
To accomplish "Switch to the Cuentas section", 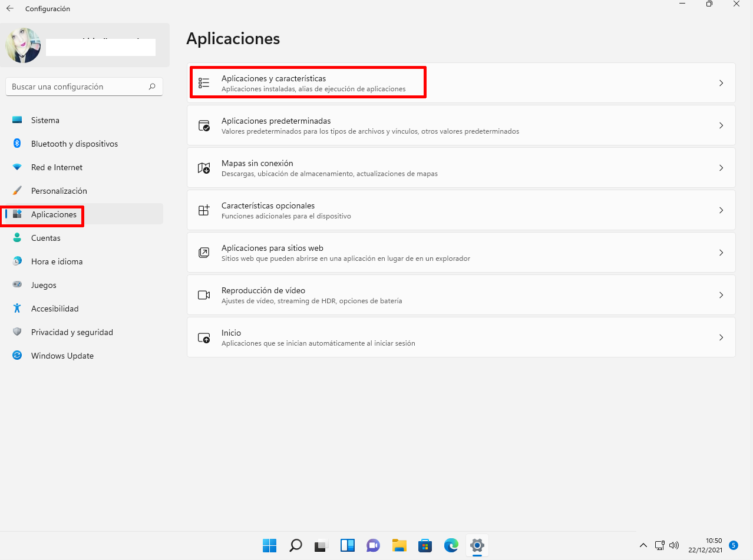I will pyautogui.click(x=45, y=237).
